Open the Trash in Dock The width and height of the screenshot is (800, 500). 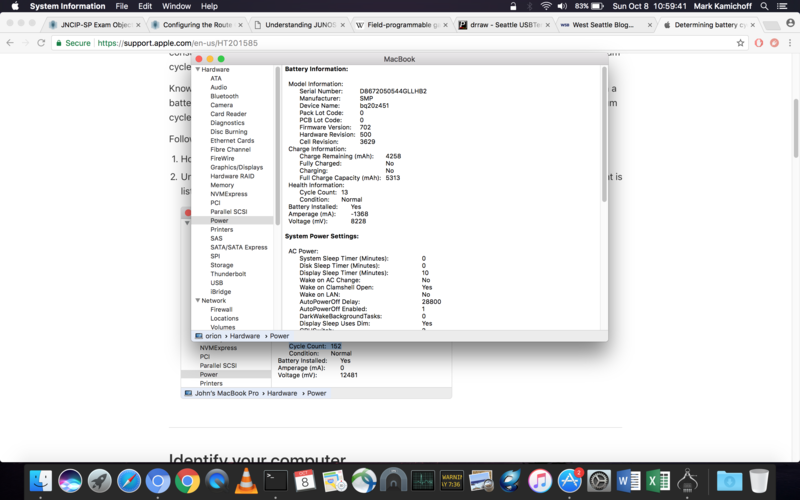tap(760, 481)
